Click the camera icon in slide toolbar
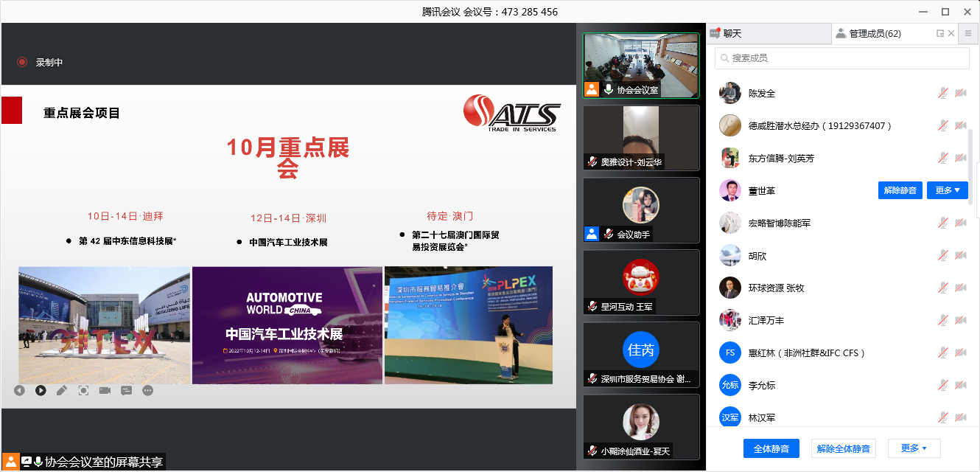 pyautogui.click(x=105, y=390)
